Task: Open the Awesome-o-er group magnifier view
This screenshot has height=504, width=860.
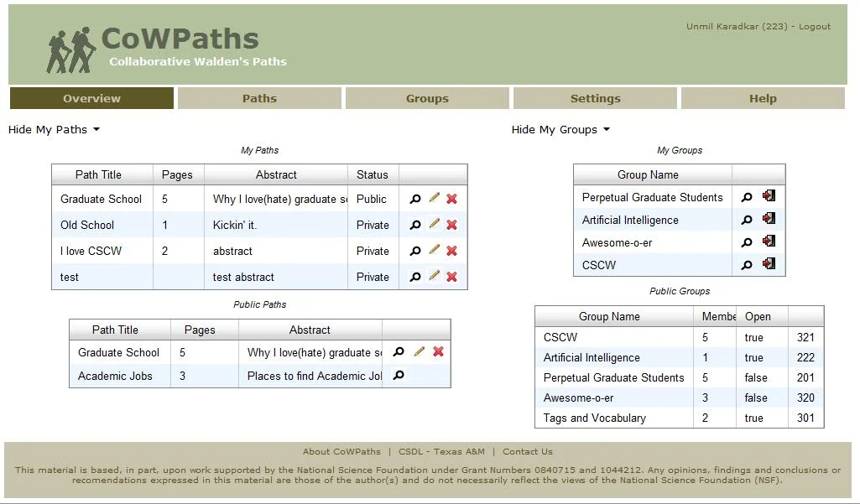Action: 748,242
